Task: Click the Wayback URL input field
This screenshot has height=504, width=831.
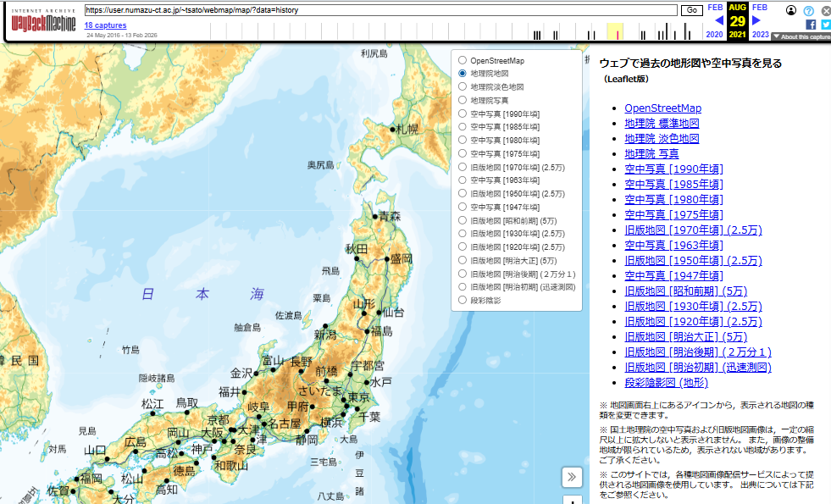Action: pos(381,10)
